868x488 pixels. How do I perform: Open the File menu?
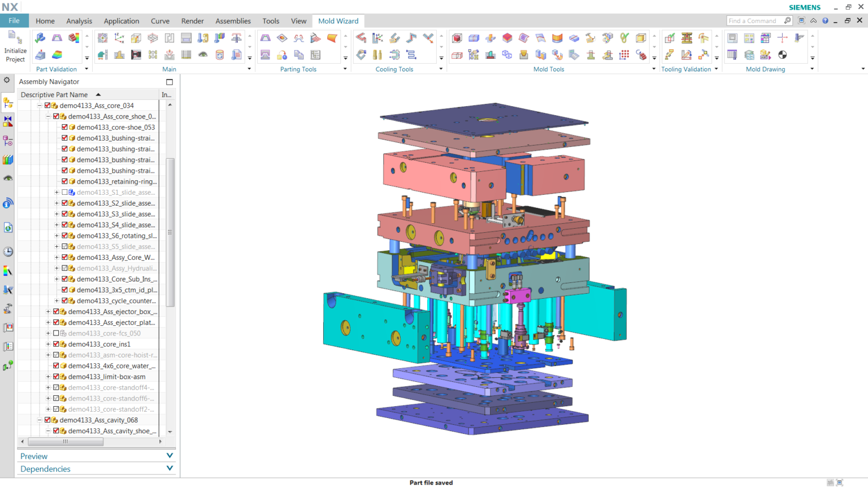(x=14, y=20)
